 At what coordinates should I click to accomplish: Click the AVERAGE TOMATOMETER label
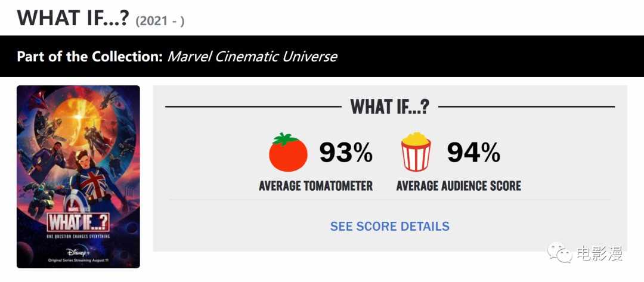coord(316,185)
